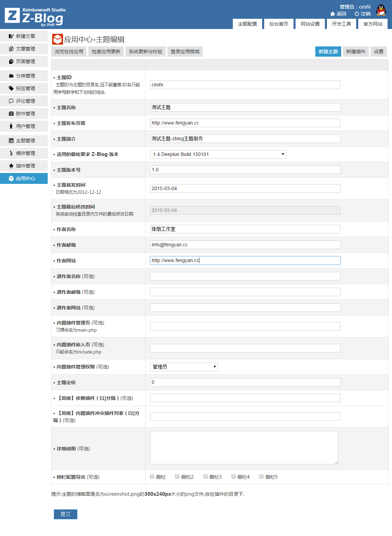Go to 浏览在线应用 tab
This screenshot has height=536, width=392.
click(69, 52)
